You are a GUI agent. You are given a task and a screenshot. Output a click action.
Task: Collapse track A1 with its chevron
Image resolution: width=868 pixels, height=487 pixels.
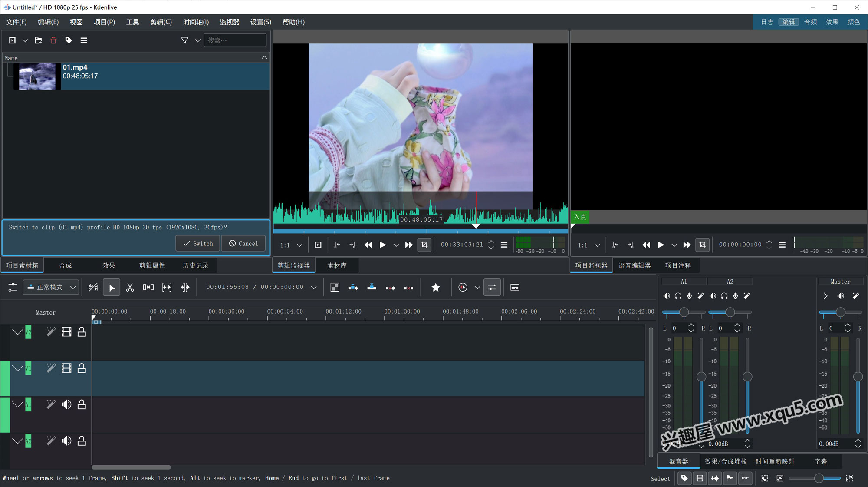pyautogui.click(x=17, y=404)
